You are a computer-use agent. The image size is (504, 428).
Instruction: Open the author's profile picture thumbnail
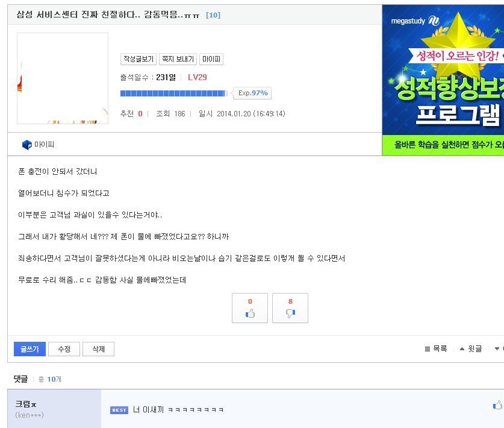coord(63,78)
